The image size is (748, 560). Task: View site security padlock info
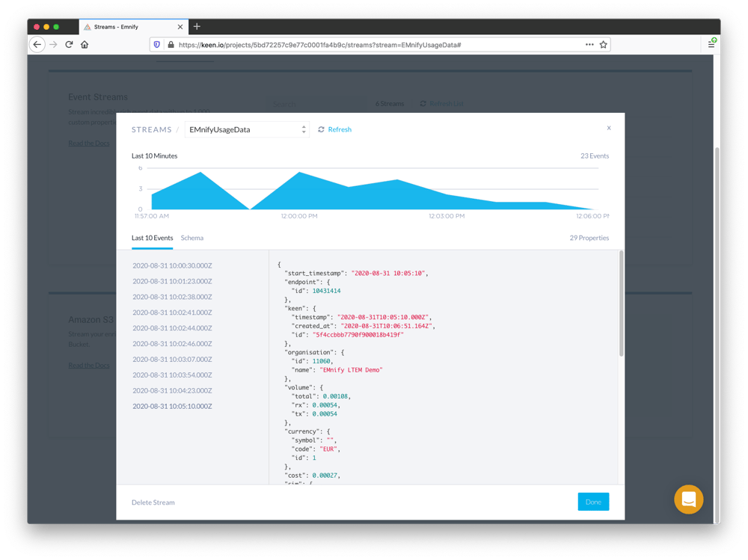171,44
